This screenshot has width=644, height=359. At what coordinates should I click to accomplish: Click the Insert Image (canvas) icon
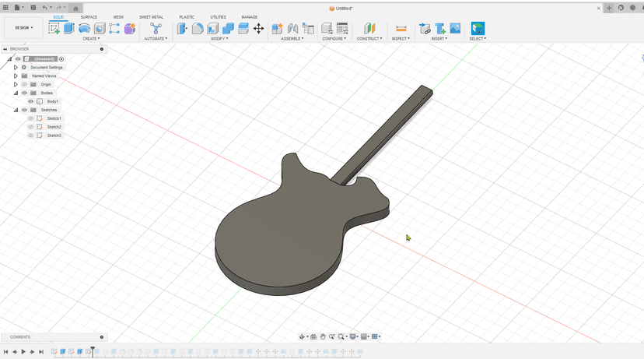pyautogui.click(x=455, y=28)
